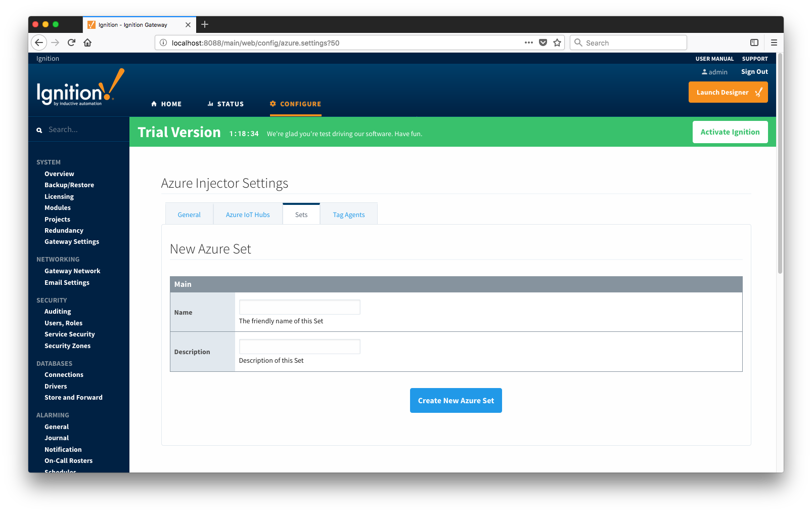This screenshot has width=812, height=513.
Task: Reload the page with the refresh icon
Action: [x=71, y=42]
